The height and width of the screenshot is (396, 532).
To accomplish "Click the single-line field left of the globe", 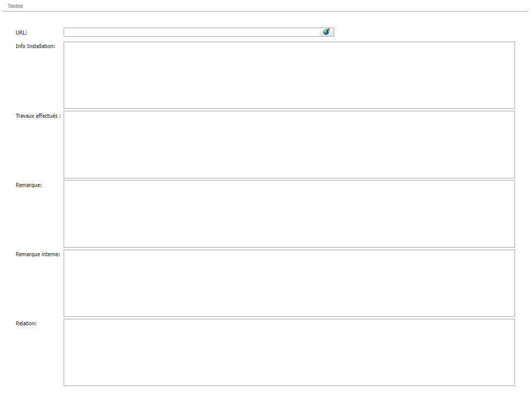I will (x=192, y=32).
